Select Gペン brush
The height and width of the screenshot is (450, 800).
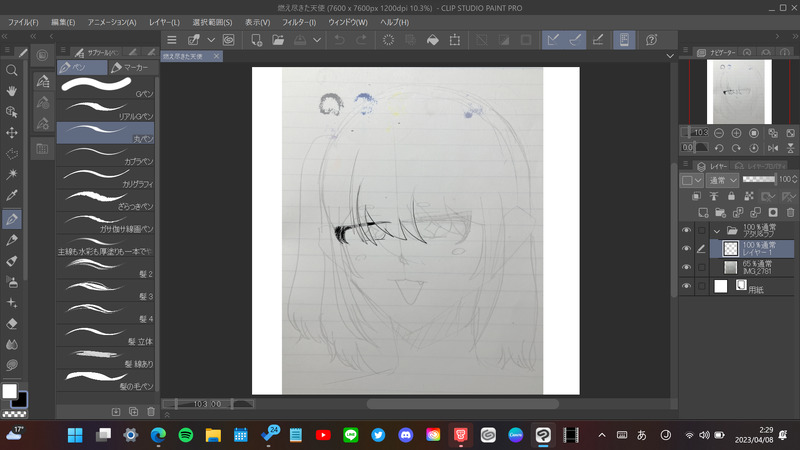(x=106, y=87)
